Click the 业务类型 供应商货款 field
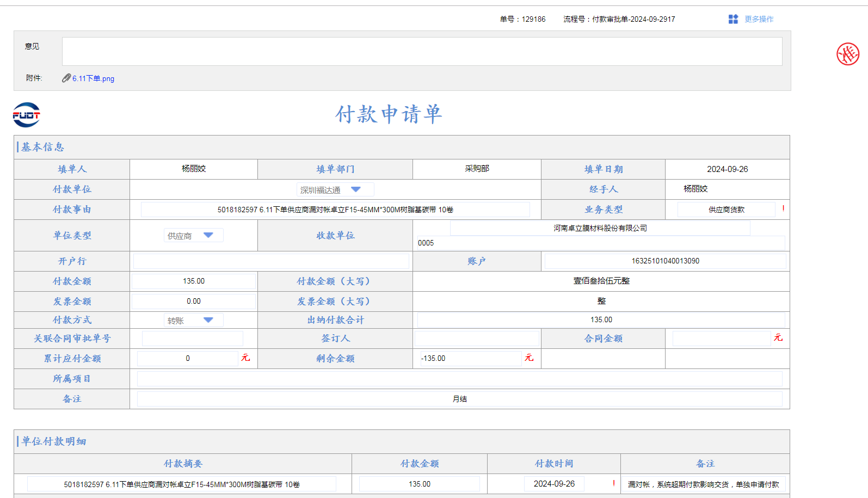 pos(727,210)
